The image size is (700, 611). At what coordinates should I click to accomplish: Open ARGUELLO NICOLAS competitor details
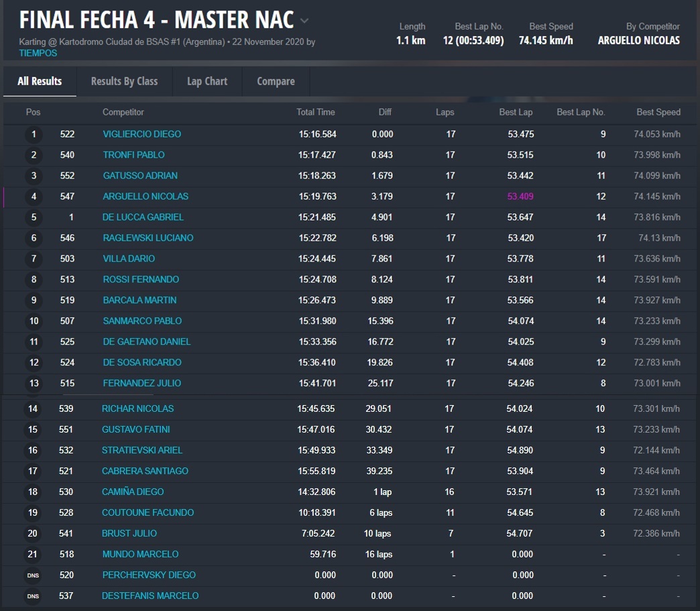(x=145, y=197)
